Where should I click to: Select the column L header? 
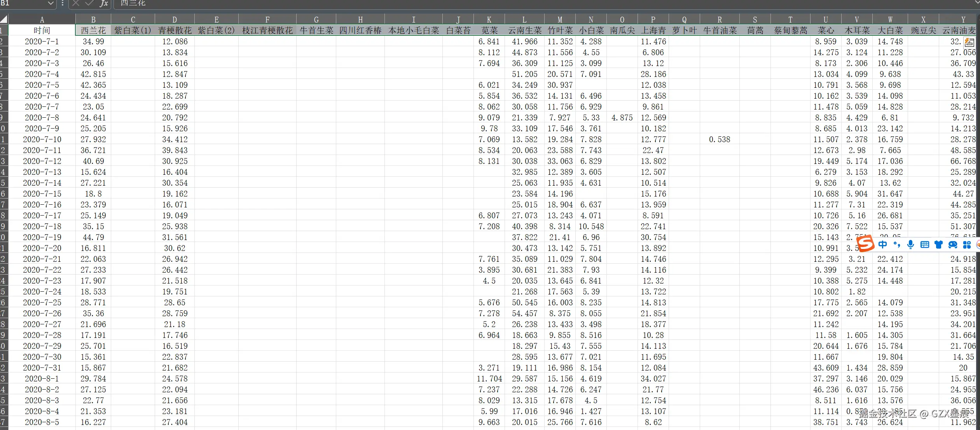click(524, 19)
